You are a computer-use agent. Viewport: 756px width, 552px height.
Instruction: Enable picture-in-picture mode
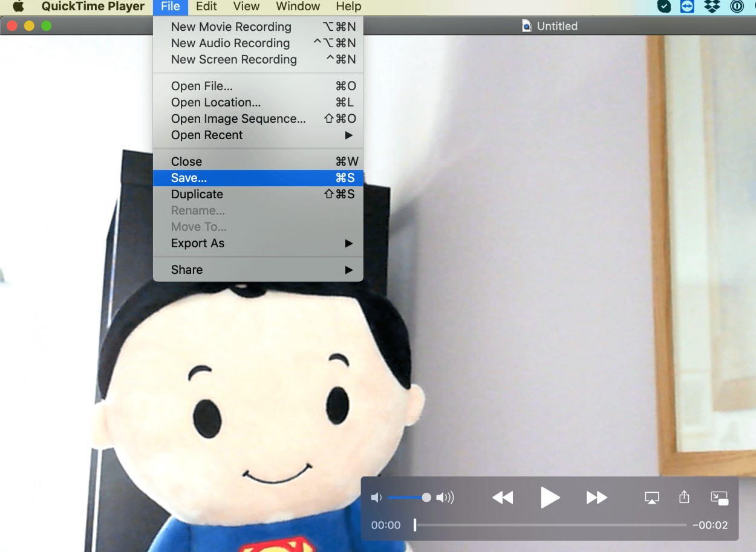click(719, 498)
